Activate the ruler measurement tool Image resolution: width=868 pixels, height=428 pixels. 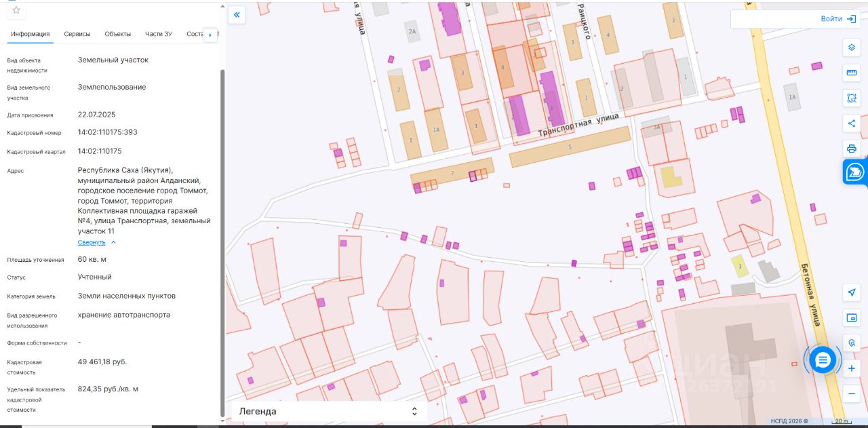(x=852, y=73)
